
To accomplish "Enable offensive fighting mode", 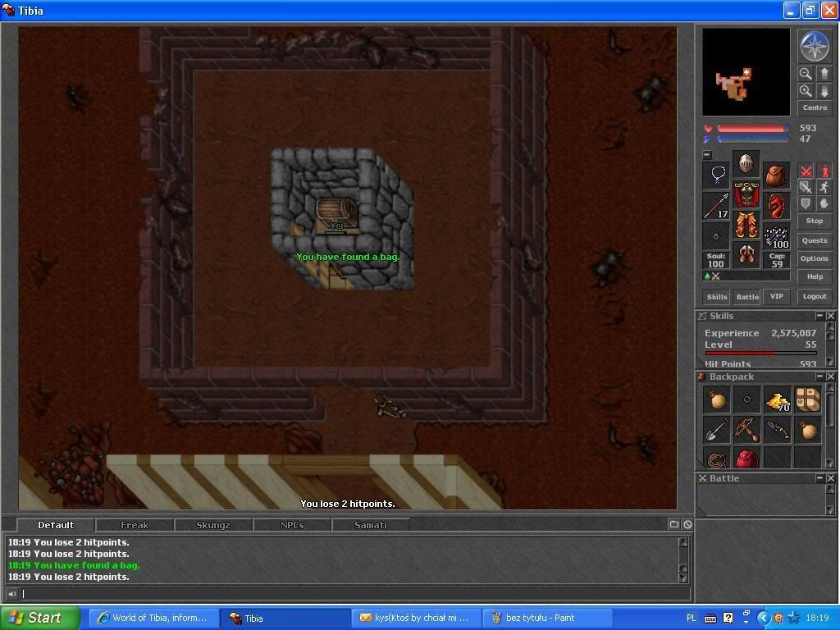I will [806, 171].
